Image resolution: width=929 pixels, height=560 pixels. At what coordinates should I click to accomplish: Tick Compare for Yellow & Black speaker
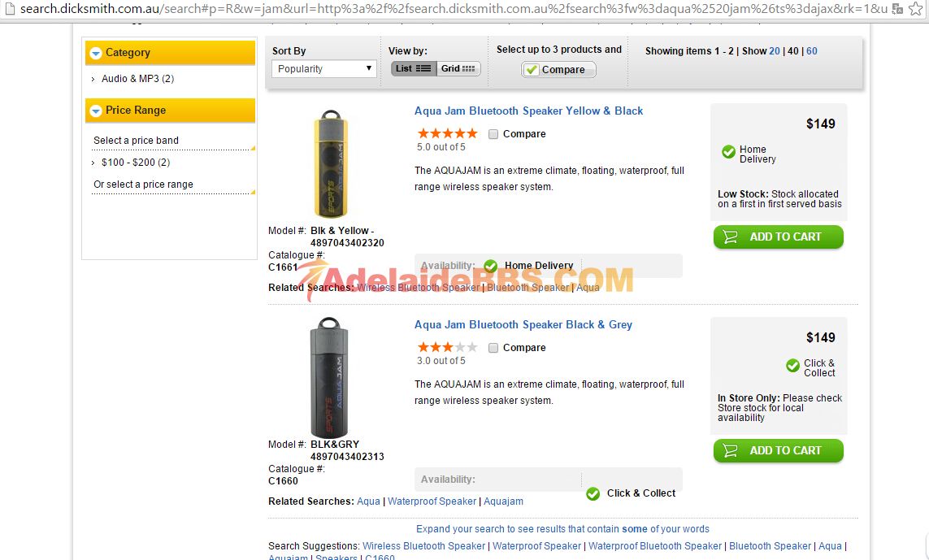tap(493, 134)
